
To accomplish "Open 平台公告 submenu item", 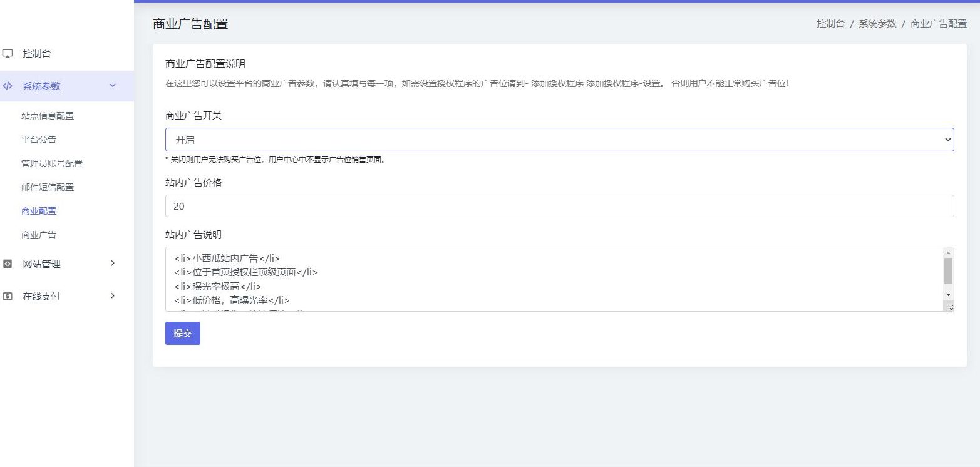I will click(x=39, y=140).
